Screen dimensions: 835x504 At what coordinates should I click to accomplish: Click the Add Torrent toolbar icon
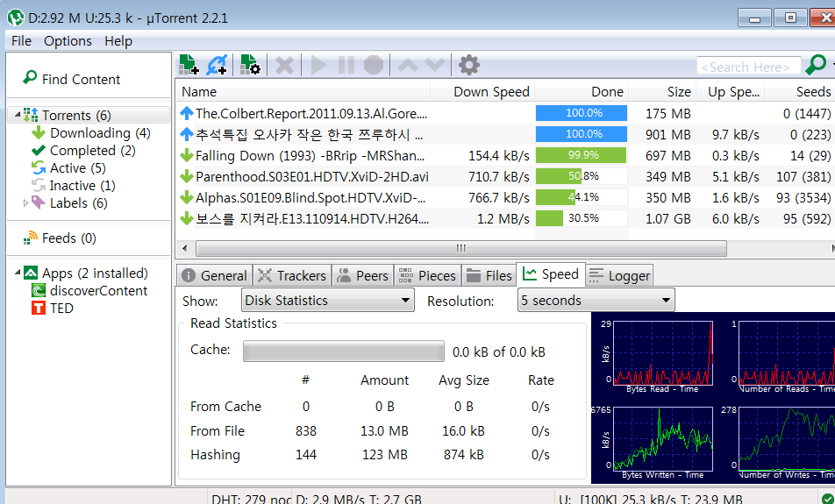pos(189,65)
